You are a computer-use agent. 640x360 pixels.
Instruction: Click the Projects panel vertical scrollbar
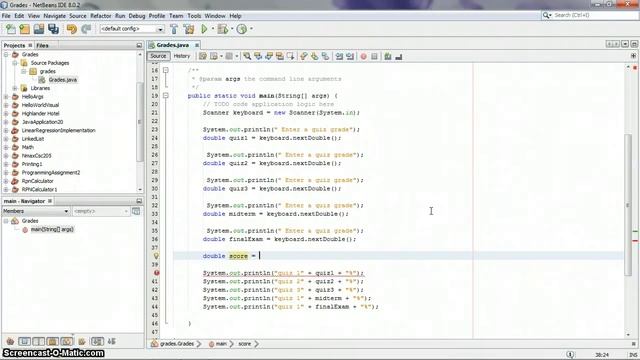140,121
